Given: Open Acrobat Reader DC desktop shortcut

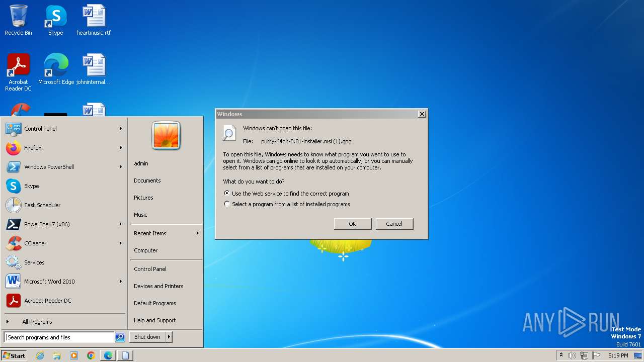Looking at the screenshot, I should pyautogui.click(x=18, y=72).
